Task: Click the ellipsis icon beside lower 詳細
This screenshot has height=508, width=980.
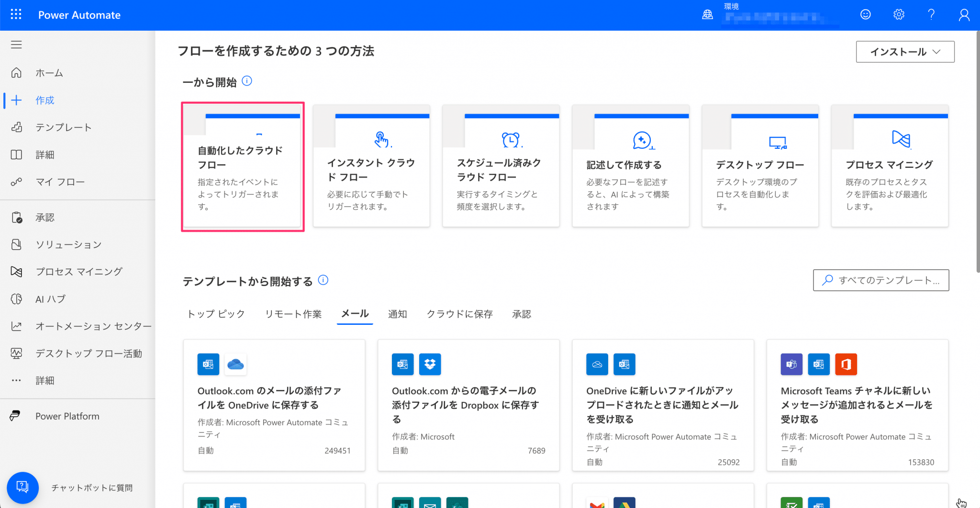Action: [x=16, y=381]
